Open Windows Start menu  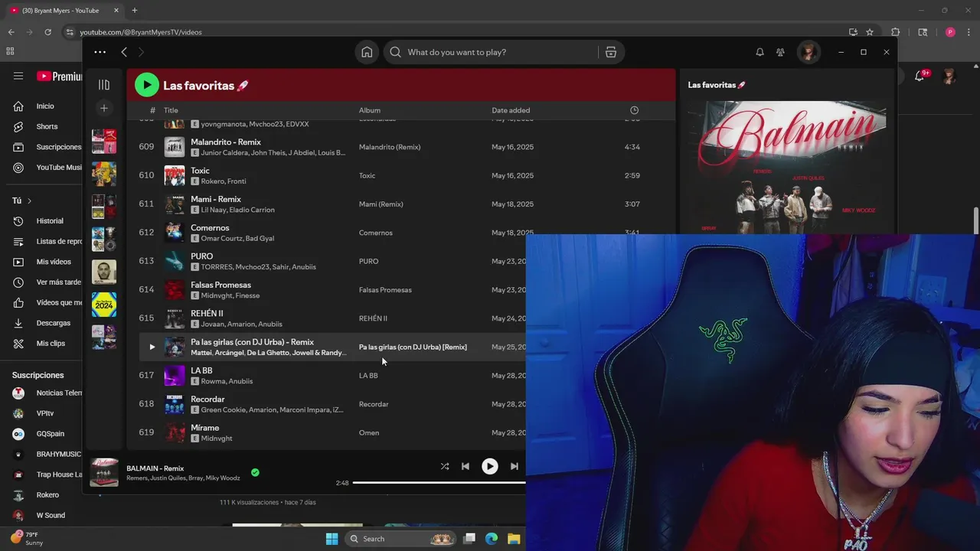point(332,539)
